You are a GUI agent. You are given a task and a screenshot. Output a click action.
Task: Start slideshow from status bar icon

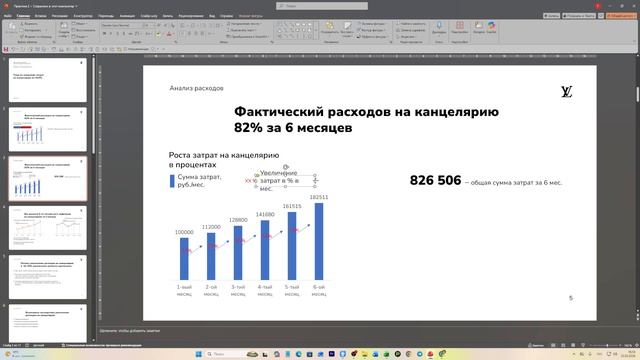[582, 345]
